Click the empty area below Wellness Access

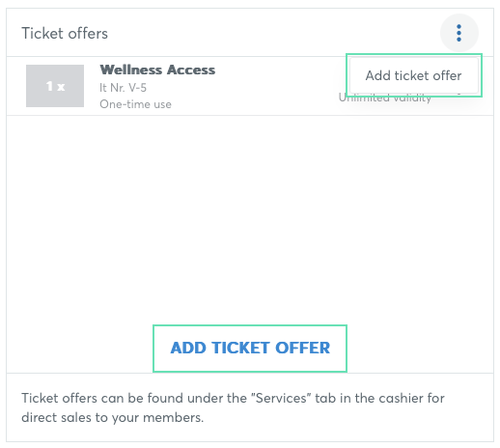tap(250, 219)
